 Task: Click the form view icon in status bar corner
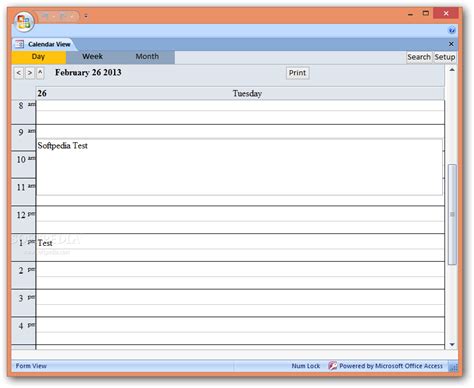coord(453,367)
